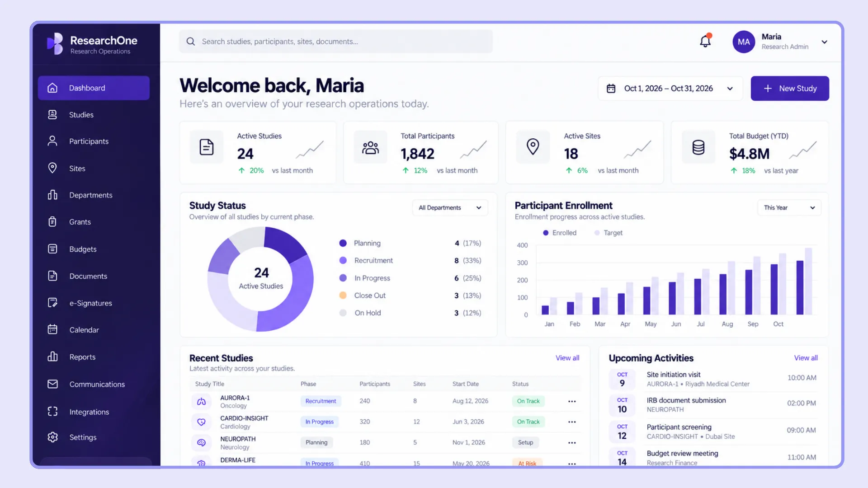Click the In Progress badge for CARDIO-INSIGHT

[x=319, y=422]
